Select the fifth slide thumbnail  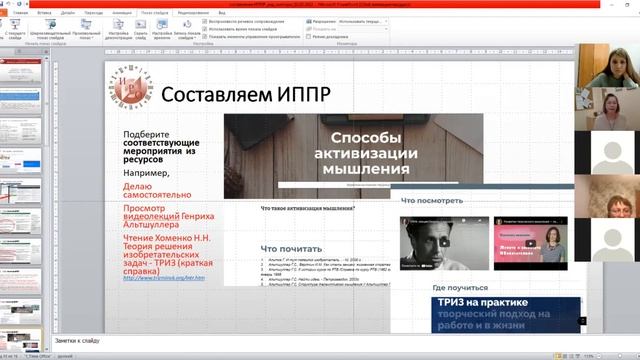[x=20, y=191]
